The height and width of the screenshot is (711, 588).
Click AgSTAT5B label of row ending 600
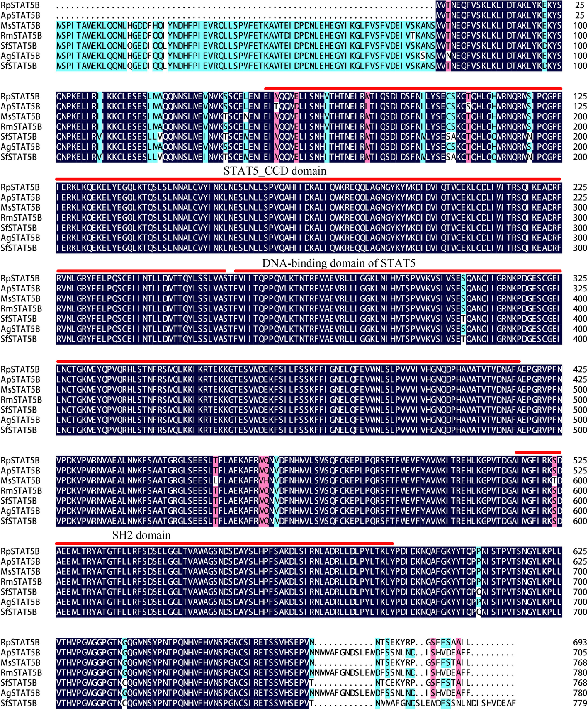[20, 511]
